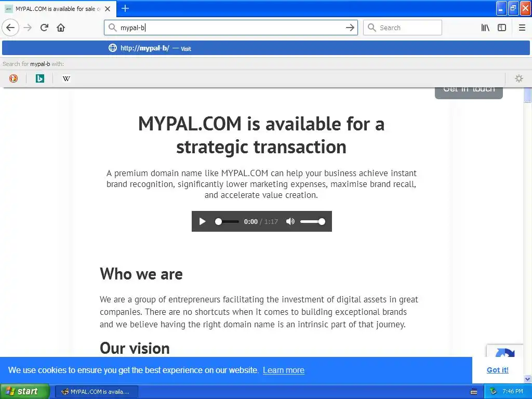
Task: Click the Who we are heading
Action: pyautogui.click(x=141, y=274)
